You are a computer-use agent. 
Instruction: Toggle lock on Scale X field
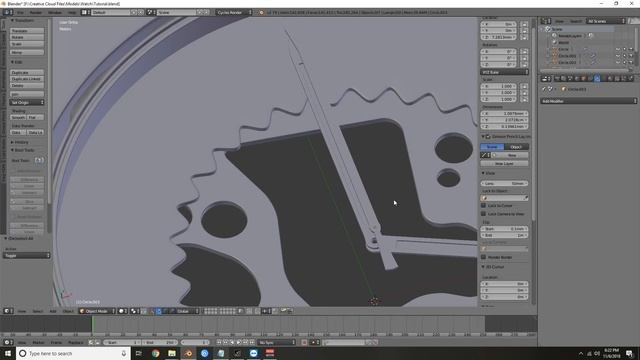(x=524, y=87)
